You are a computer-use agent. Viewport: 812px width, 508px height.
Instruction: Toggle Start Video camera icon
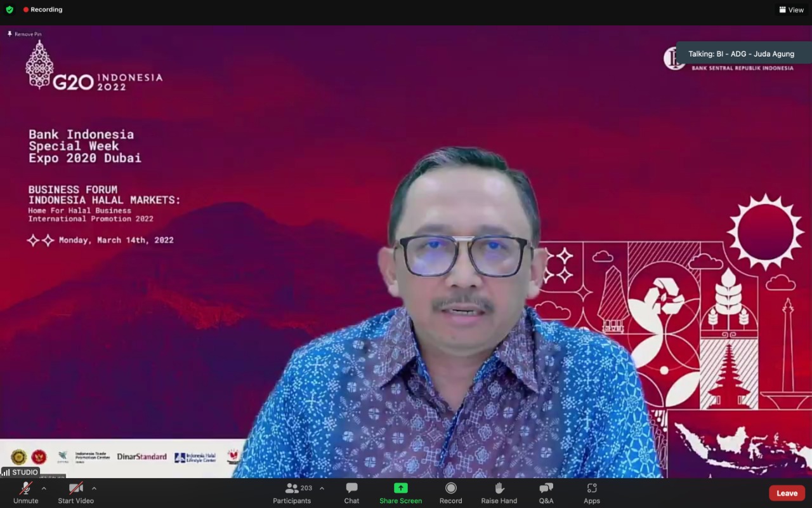click(75, 488)
